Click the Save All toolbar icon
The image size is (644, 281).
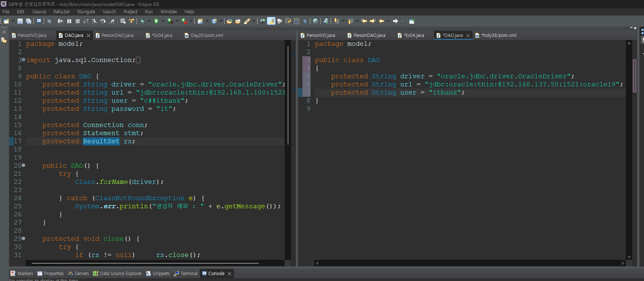click(28, 21)
